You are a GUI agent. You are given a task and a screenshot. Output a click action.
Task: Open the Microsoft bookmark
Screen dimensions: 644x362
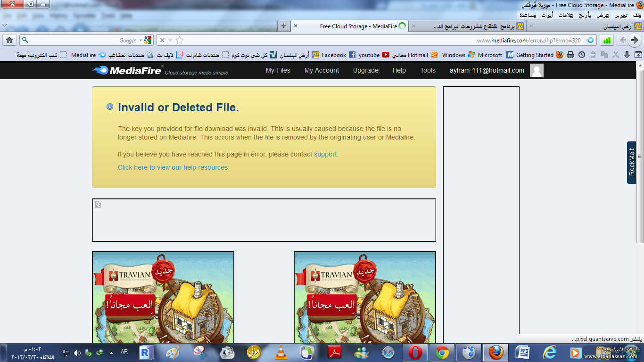(496, 55)
